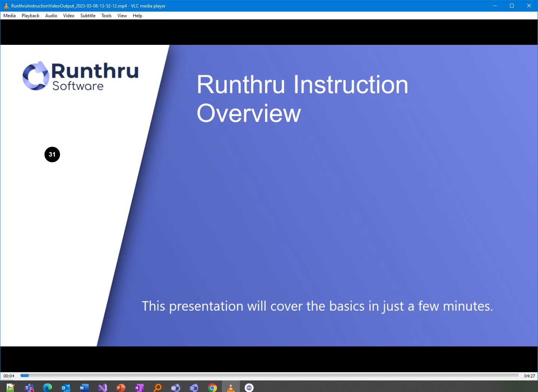Open Google Chrome from the taskbar
Screen dimensions: 538x392
pos(213,388)
